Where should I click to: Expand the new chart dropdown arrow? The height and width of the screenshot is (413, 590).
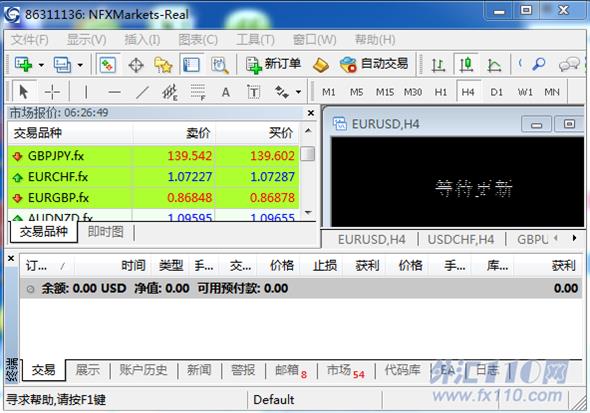(x=41, y=65)
